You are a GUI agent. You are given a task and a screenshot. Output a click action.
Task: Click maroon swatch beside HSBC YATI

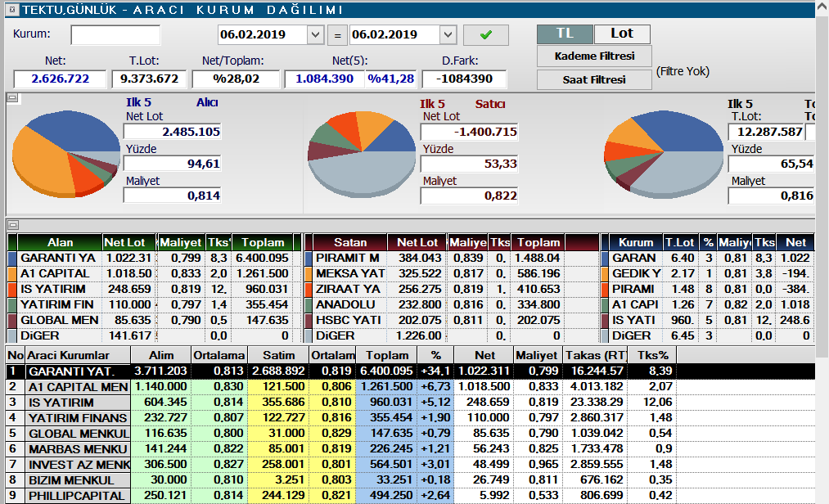click(309, 321)
